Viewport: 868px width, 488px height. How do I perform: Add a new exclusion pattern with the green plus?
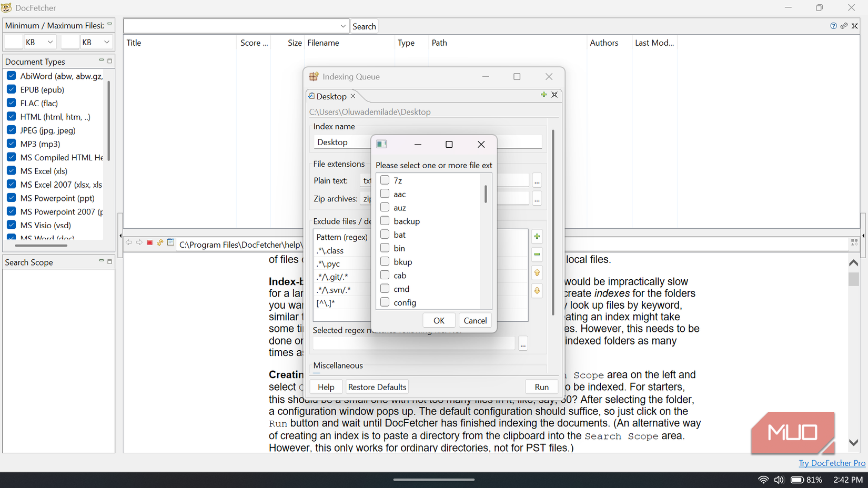[x=537, y=237]
